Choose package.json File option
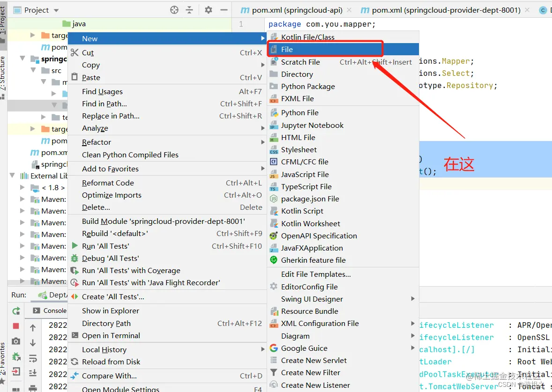552x392 pixels. [x=343, y=199]
